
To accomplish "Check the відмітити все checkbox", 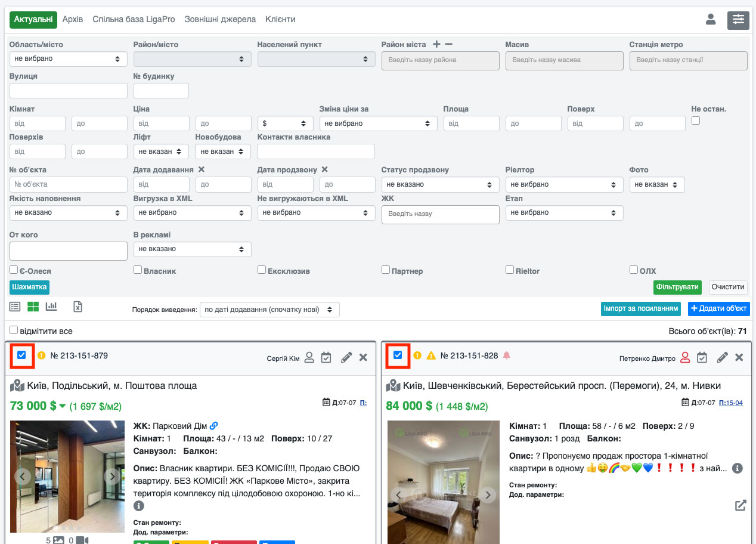I will 14,330.
